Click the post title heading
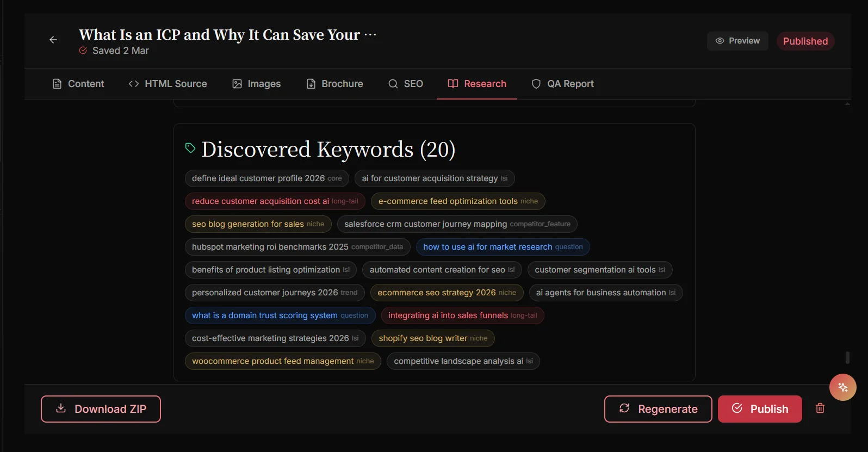Image resolution: width=868 pixels, height=452 pixels. point(227,35)
